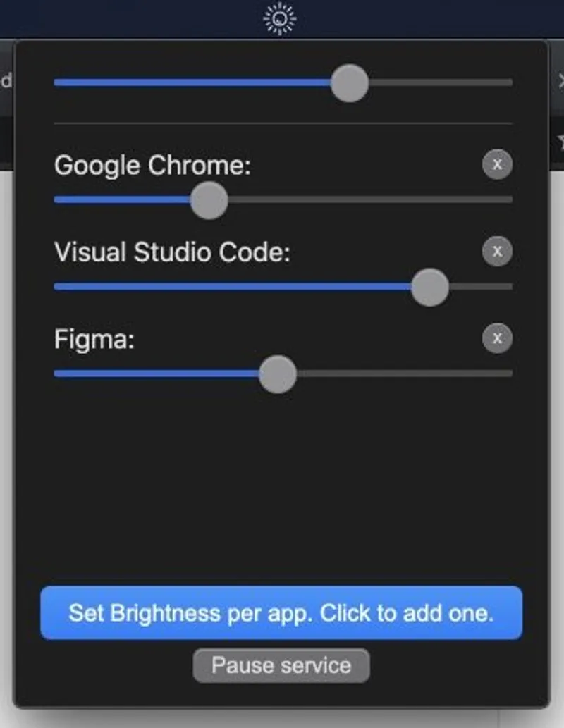Click Set Brightness per app button
Viewport: 564px width, 728px height.
click(x=281, y=613)
